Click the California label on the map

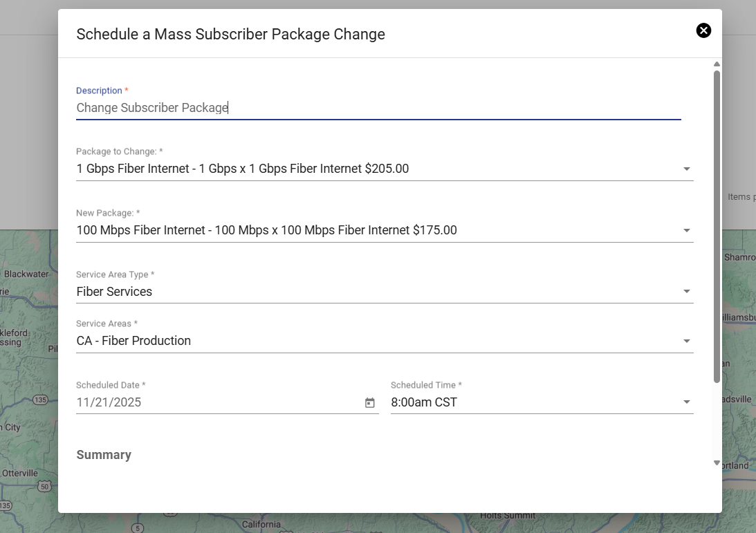click(261, 524)
